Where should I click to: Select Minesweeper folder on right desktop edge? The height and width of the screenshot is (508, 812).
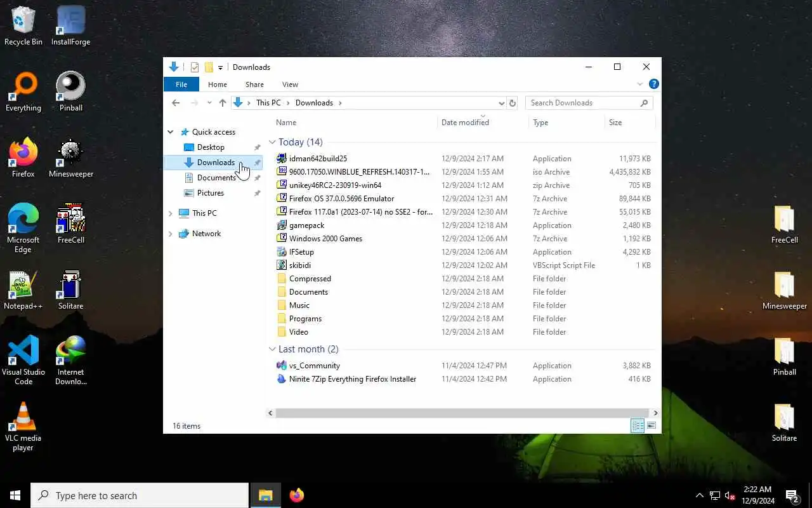pyautogui.click(x=785, y=290)
